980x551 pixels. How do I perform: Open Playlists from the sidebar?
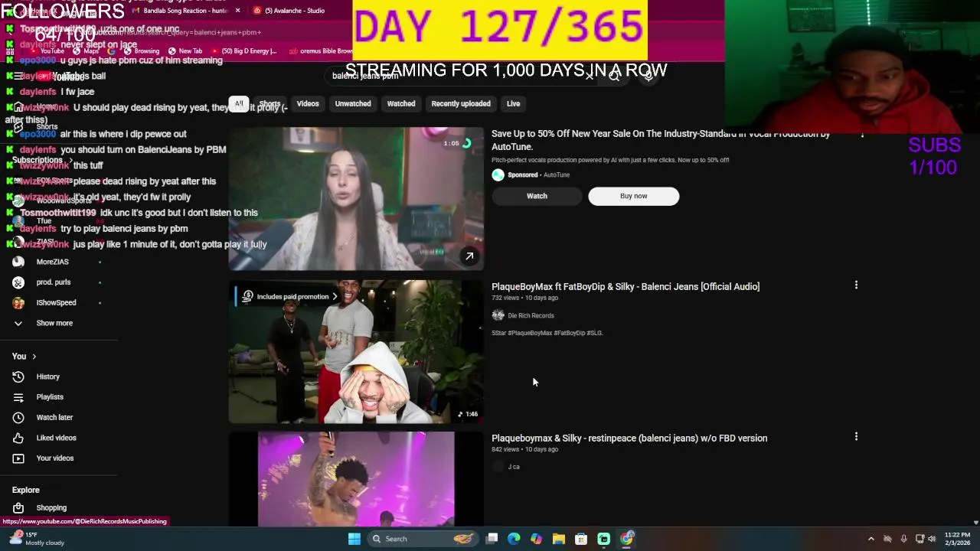pyautogui.click(x=50, y=397)
